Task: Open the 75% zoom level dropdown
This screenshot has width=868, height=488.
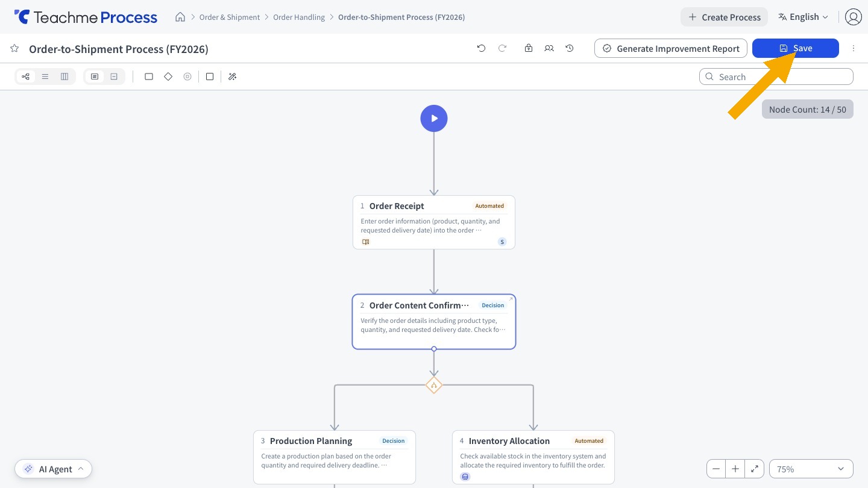Action: tap(811, 469)
